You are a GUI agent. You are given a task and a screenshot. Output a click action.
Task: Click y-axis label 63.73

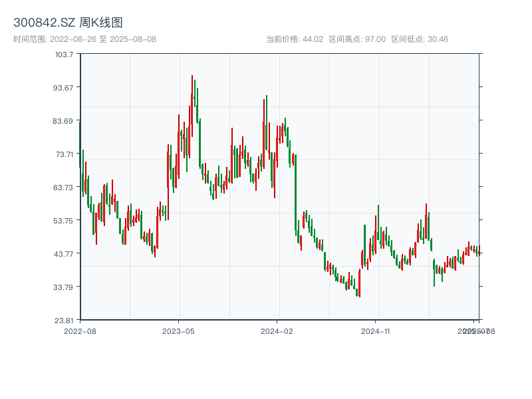(x=63, y=188)
